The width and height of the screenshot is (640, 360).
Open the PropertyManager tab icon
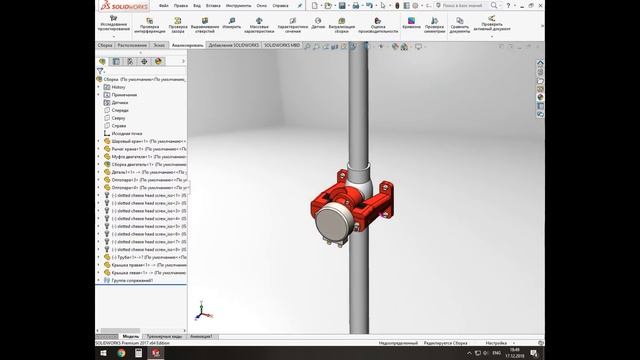pos(116,61)
